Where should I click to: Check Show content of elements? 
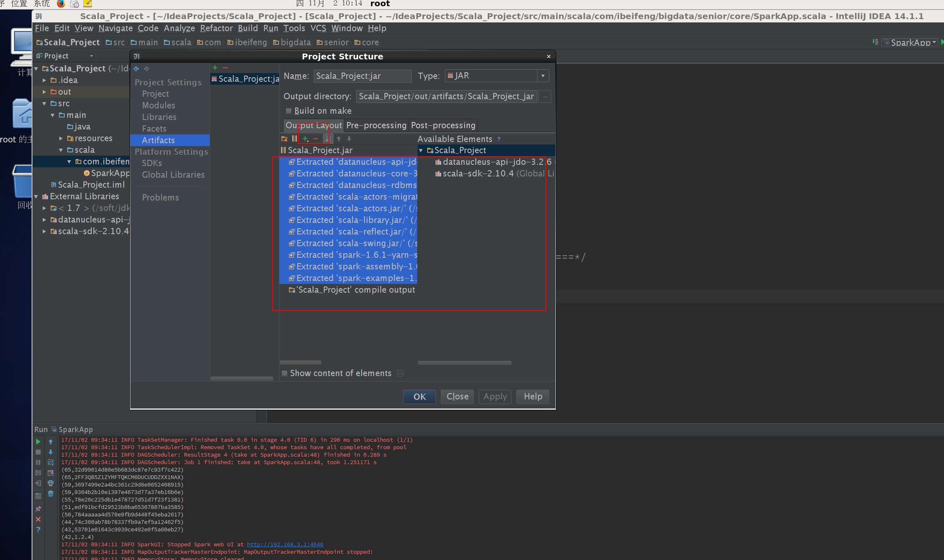(x=285, y=373)
